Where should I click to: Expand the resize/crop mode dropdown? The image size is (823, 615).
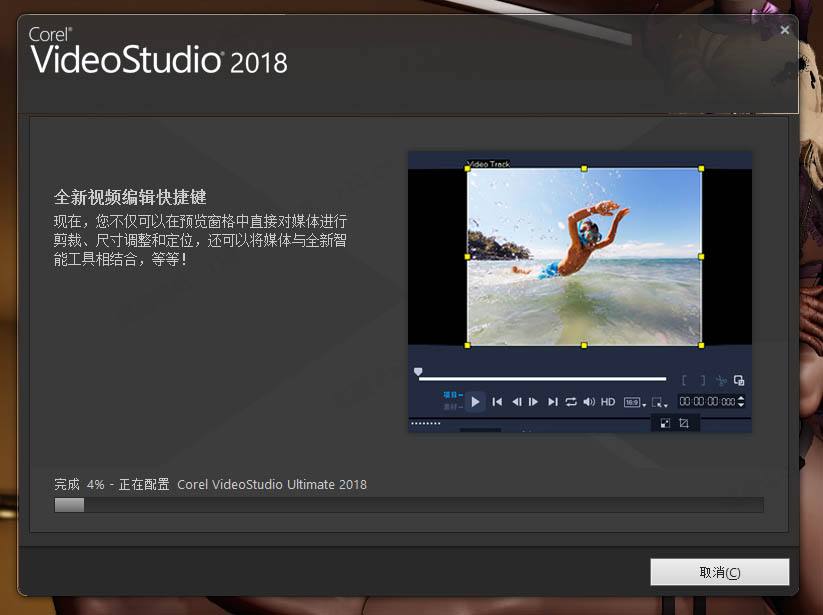659,402
